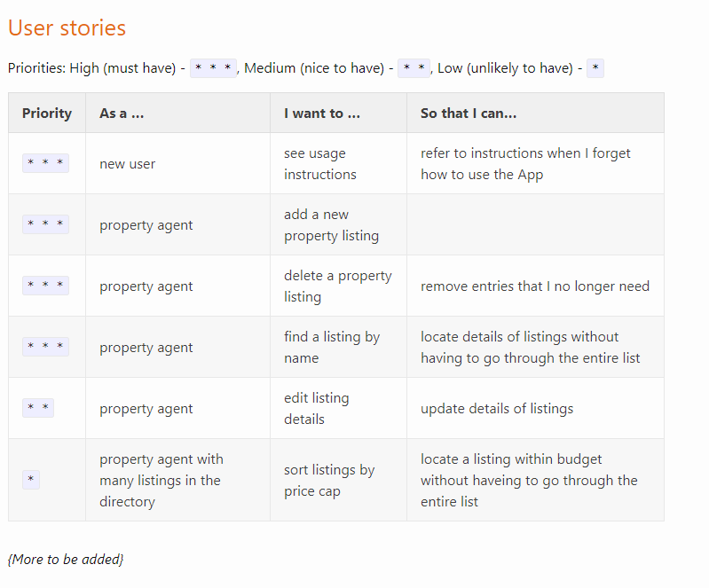Click the 'Priority' column header

47,114
